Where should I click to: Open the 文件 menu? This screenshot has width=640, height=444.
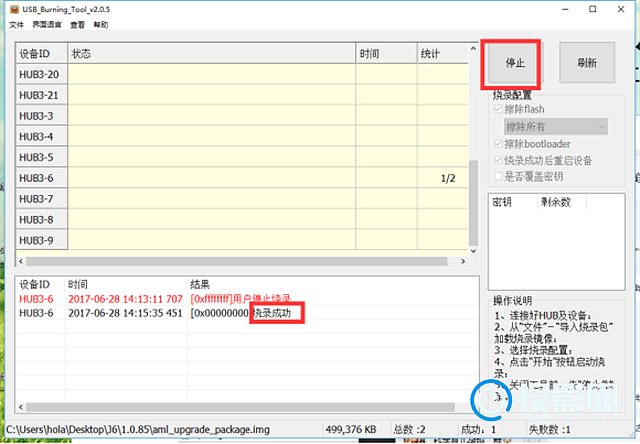point(16,24)
